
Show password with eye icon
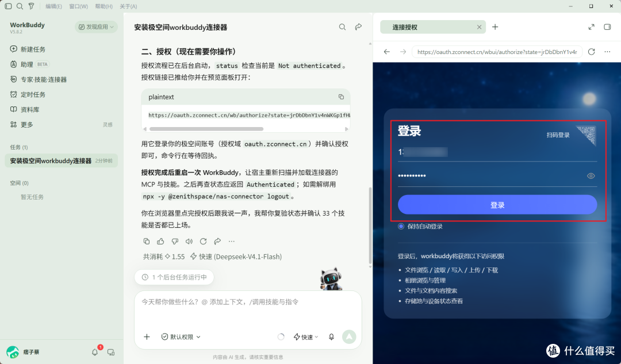[x=591, y=176]
